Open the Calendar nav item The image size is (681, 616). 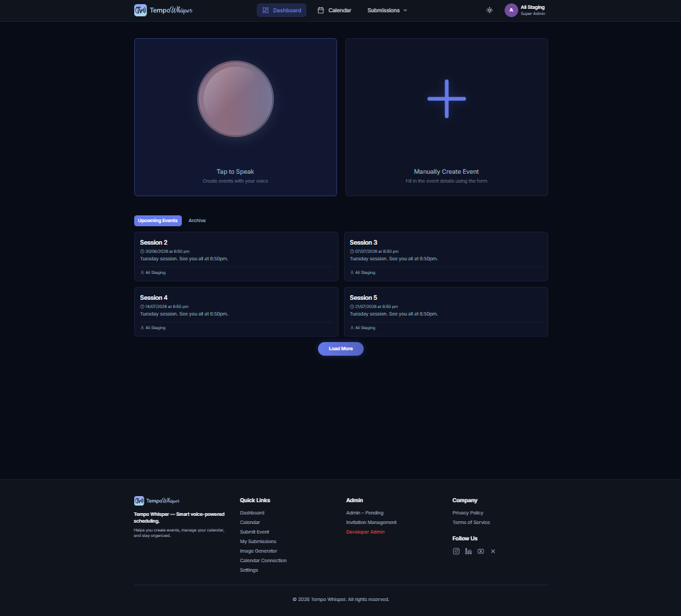(334, 10)
